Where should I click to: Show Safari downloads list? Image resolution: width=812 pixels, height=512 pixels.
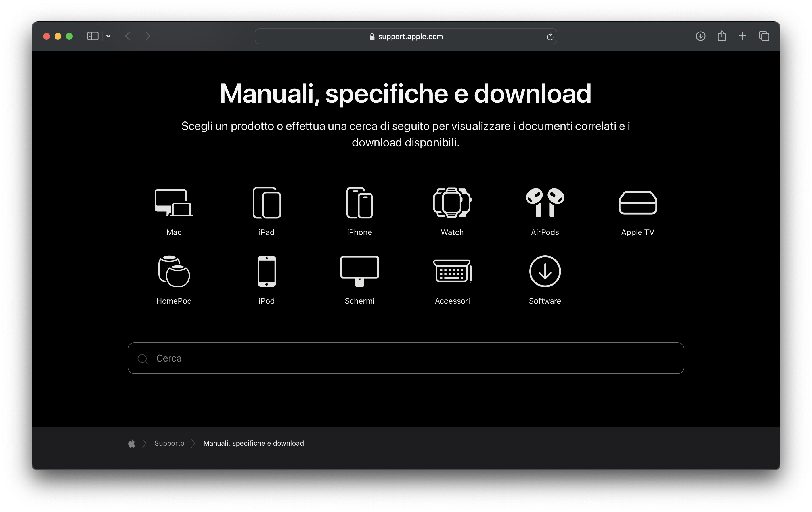click(700, 36)
